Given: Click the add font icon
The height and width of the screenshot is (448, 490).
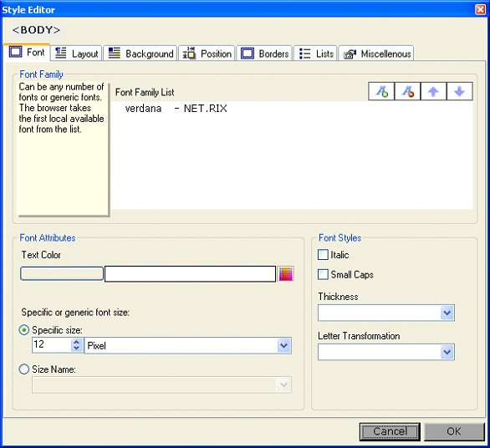Looking at the screenshot, I should pyautogui.click(x=381, y=92).
